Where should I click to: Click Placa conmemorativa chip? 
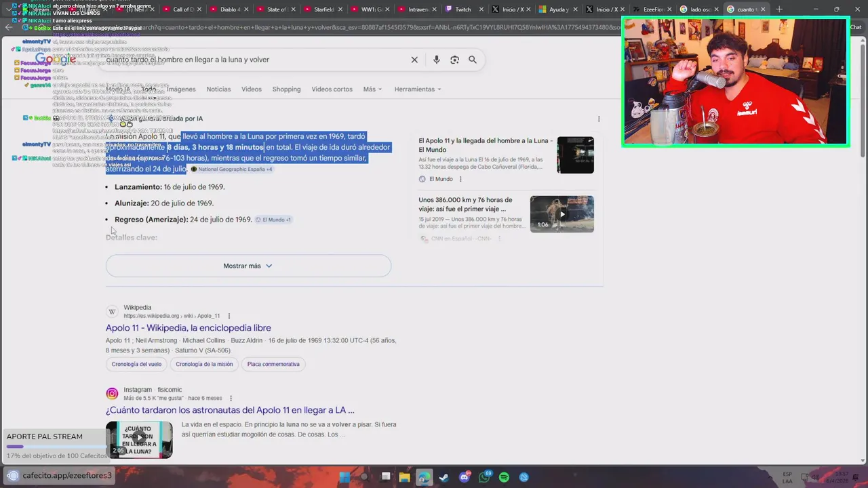click(273, 364)
